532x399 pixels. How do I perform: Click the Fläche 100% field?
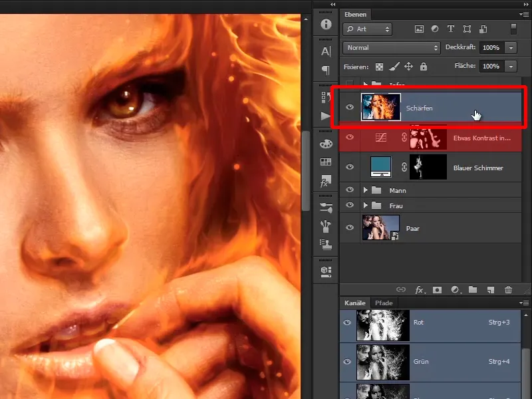coord(491,66)
